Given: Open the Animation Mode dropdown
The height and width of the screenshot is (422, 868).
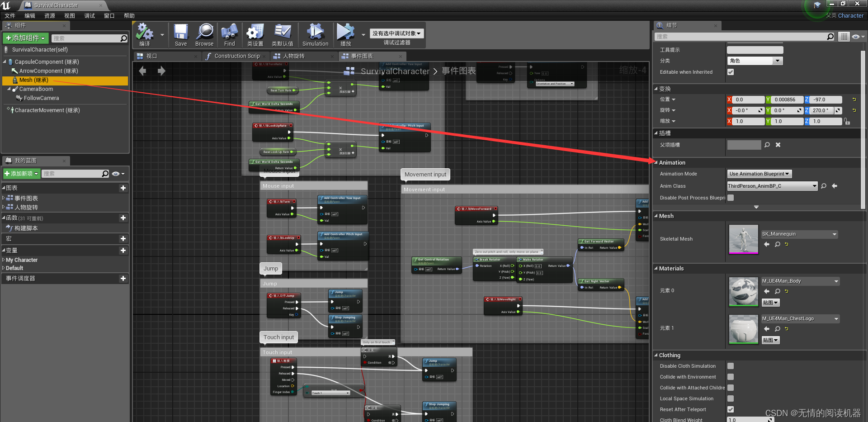Looking at the screenshot, I should tap(759, 174).
